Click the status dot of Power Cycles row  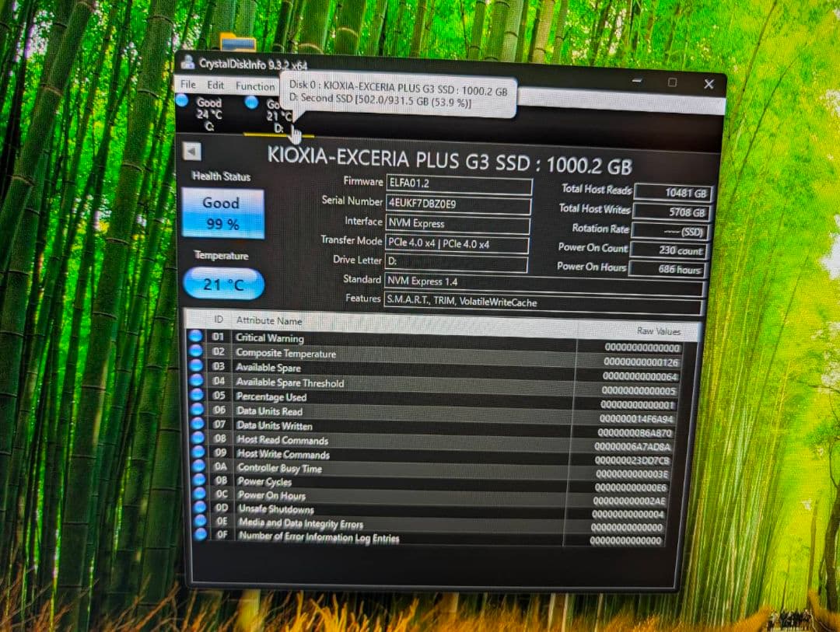[199, 480]
